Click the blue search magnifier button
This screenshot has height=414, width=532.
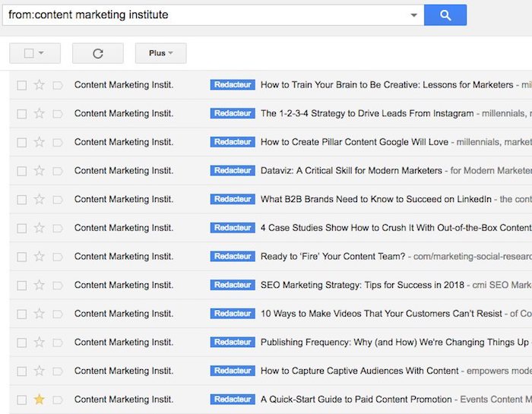445,15
